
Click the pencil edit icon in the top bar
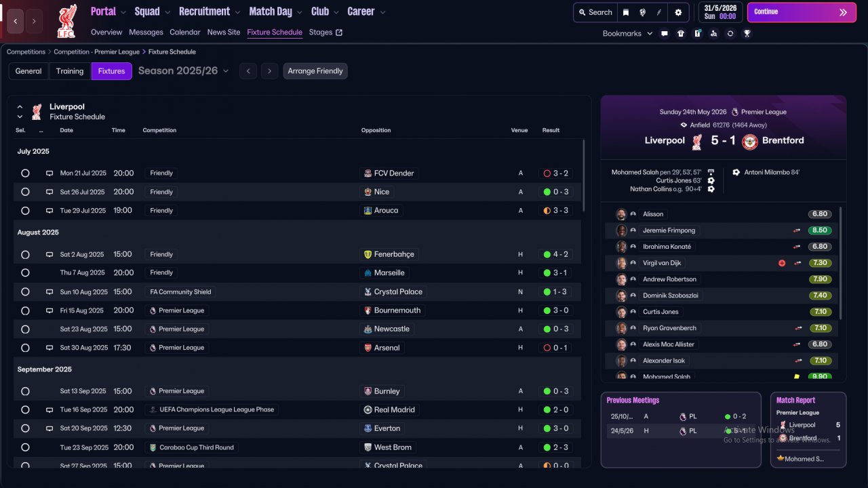(x=659, y=12)
